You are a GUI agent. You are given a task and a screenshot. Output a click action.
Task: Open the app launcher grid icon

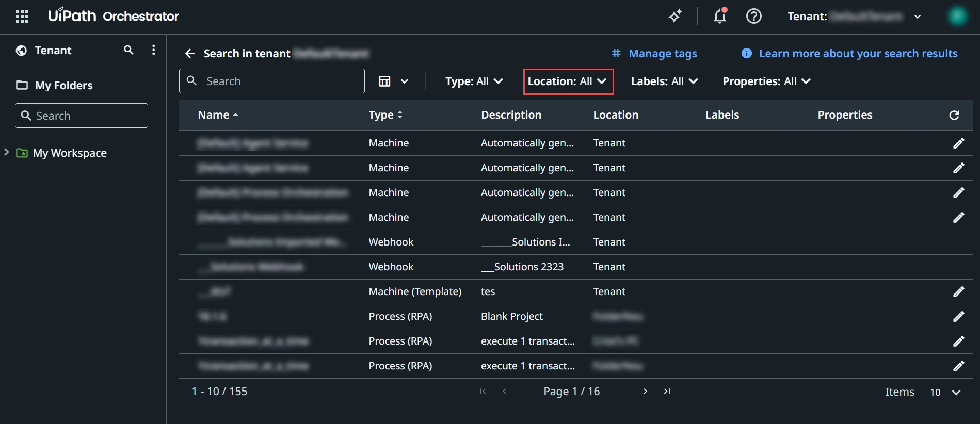(22, 17)
